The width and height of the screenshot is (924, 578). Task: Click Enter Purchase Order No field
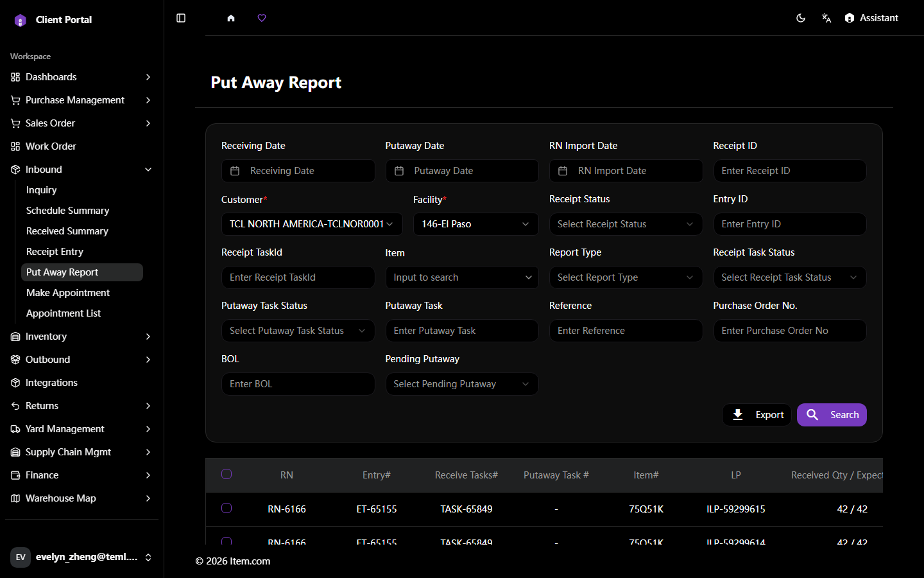pos(790,331)
